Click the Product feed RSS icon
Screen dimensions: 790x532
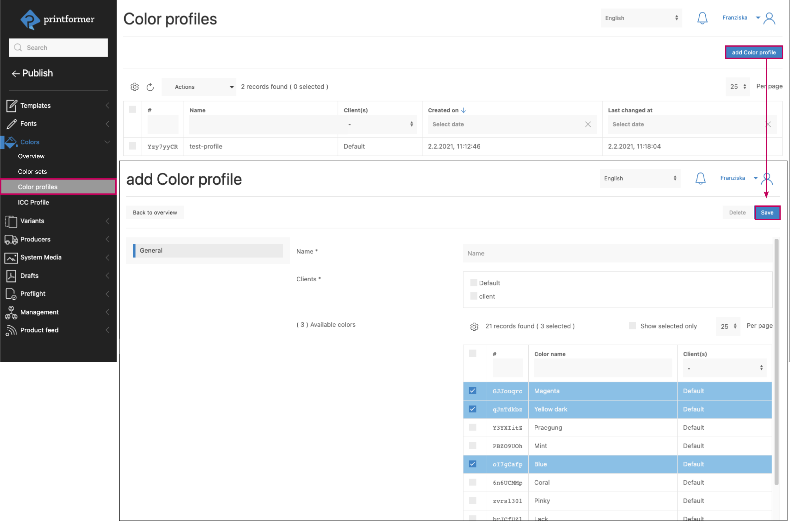click(11, 330)
